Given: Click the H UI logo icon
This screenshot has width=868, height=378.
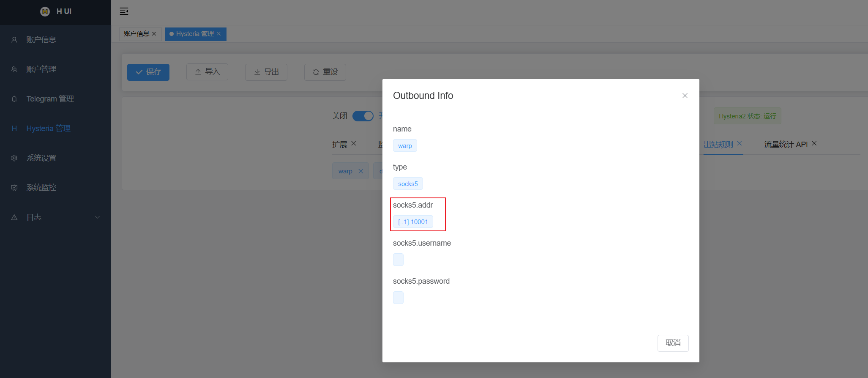Looking at the screenshot, I should 45,11.
